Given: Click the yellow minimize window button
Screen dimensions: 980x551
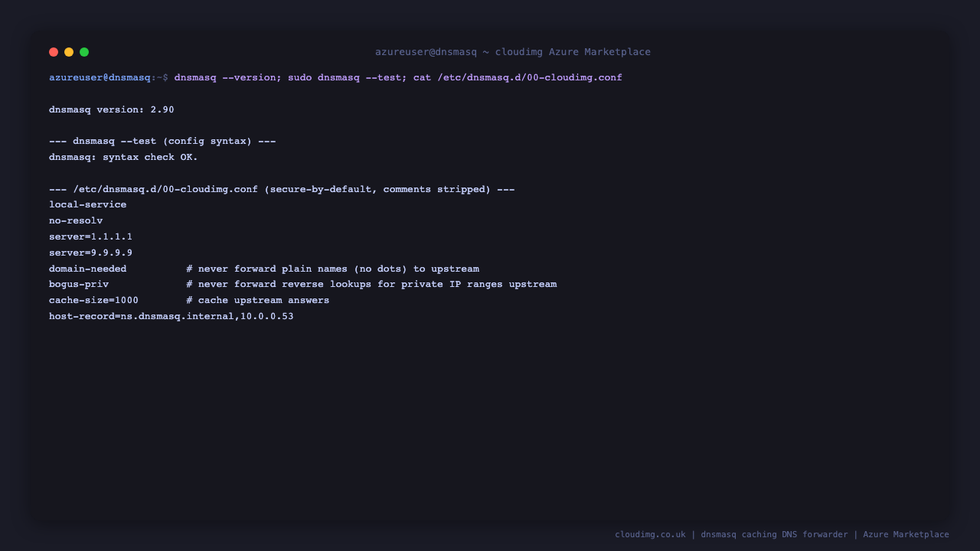Looking at the screenshot, I should tap(69, 52).
